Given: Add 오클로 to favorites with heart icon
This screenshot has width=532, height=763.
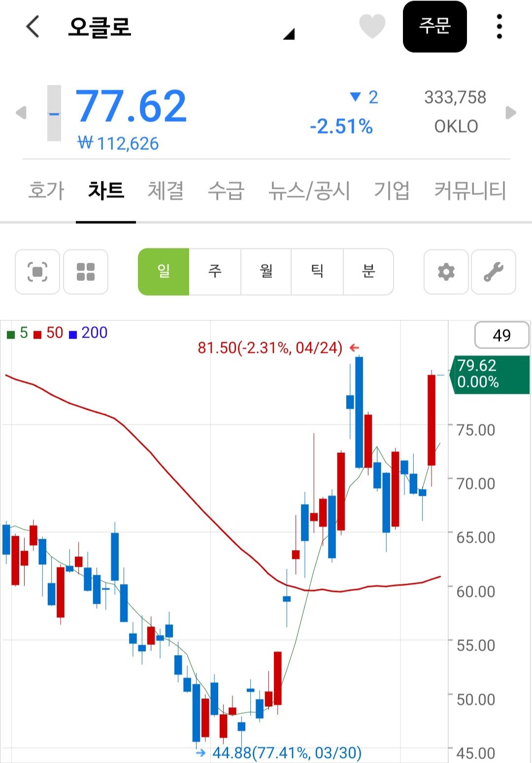Looking at the screenshot, I should tap(372, 26).
